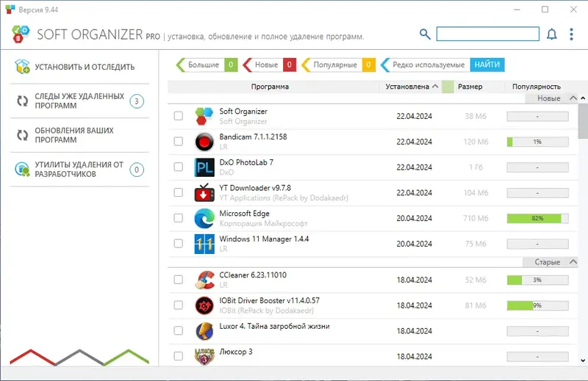Click the green column header swatch
Viewport: 588px width, 381px height.
click(448, 87)
